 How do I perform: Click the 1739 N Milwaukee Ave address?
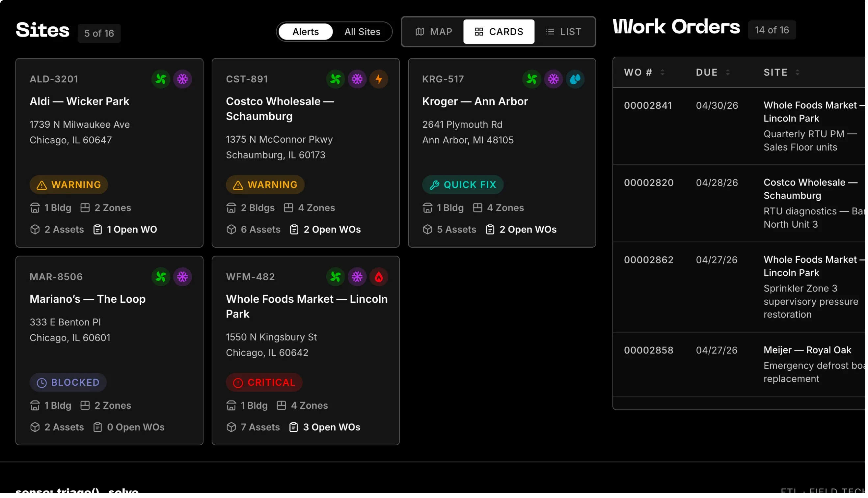(x=80, y=125)
